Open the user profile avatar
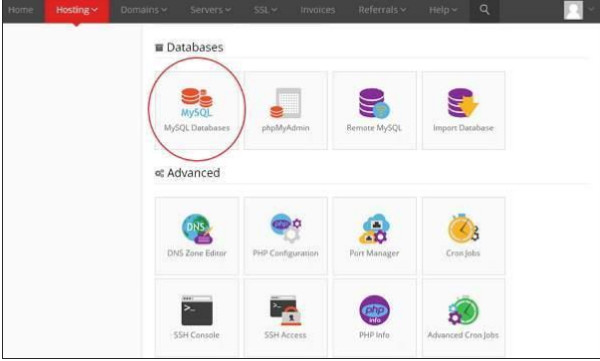 [573, 10]
